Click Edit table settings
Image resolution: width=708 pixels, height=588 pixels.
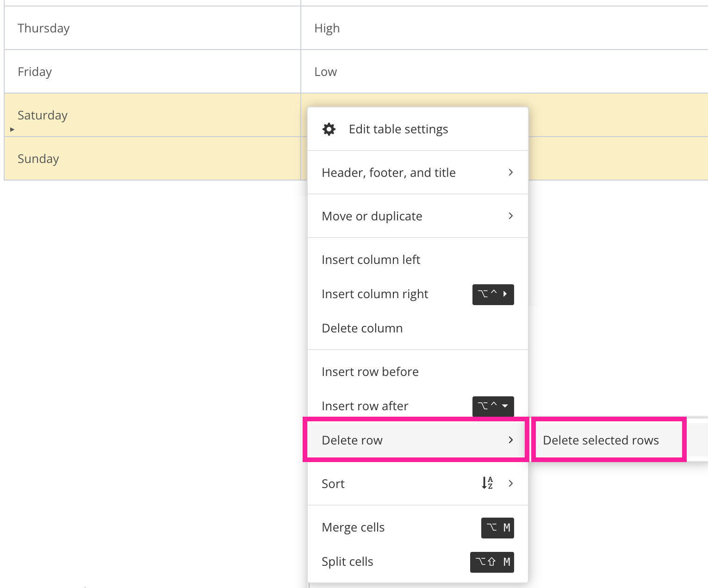398,129
